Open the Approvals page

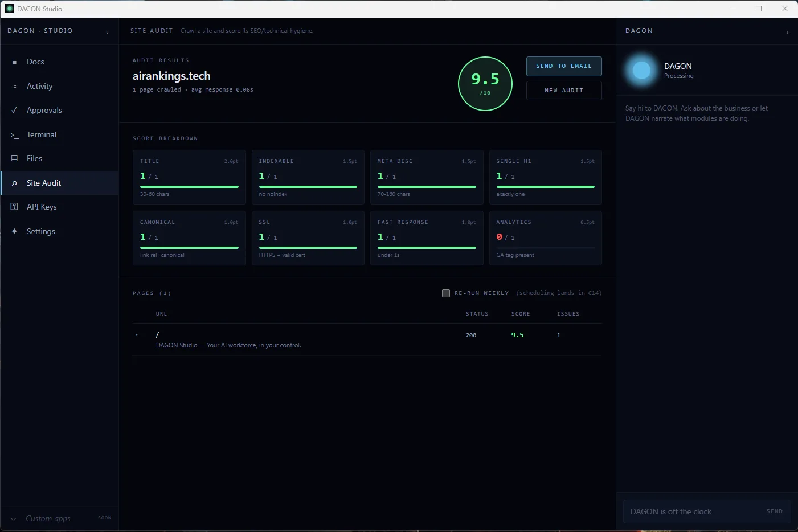(60, 110)
